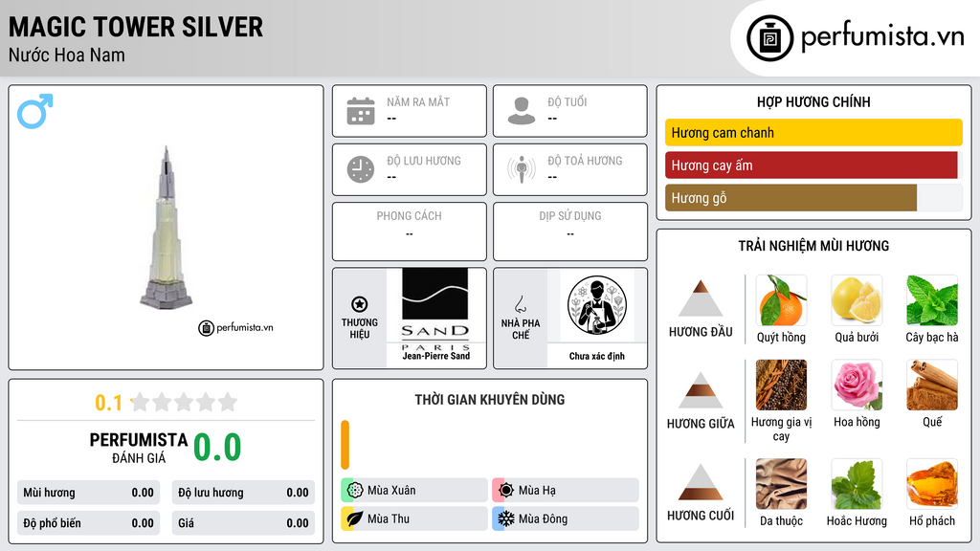Click the Phong cách info box
The width and height of the screenshot is (980, 551).
pos(410,231)
